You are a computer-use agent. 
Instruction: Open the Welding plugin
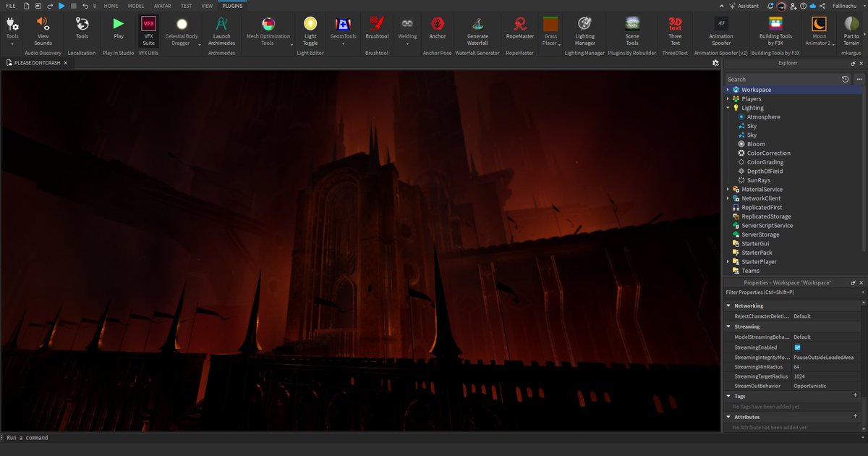407,29
